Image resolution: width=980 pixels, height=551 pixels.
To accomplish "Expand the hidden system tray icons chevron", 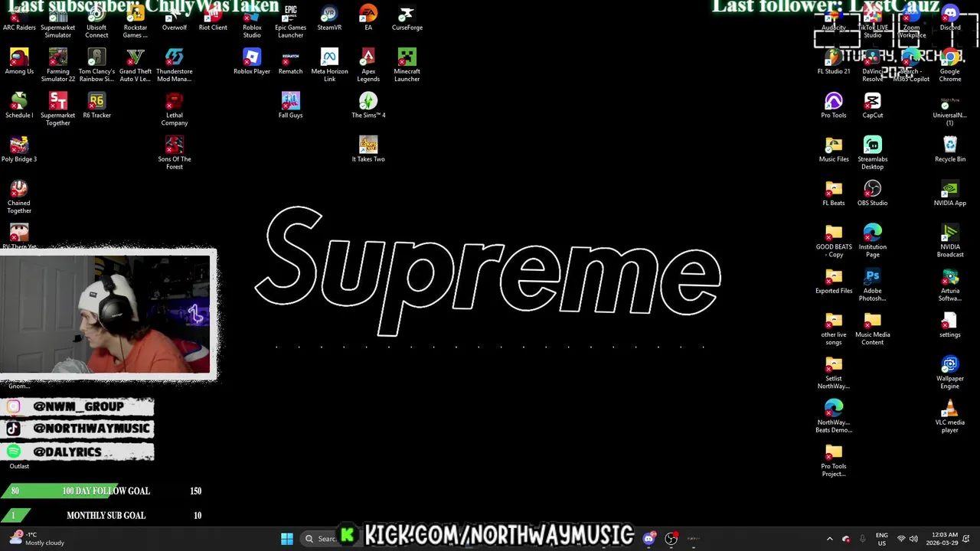I will (829, 539).
